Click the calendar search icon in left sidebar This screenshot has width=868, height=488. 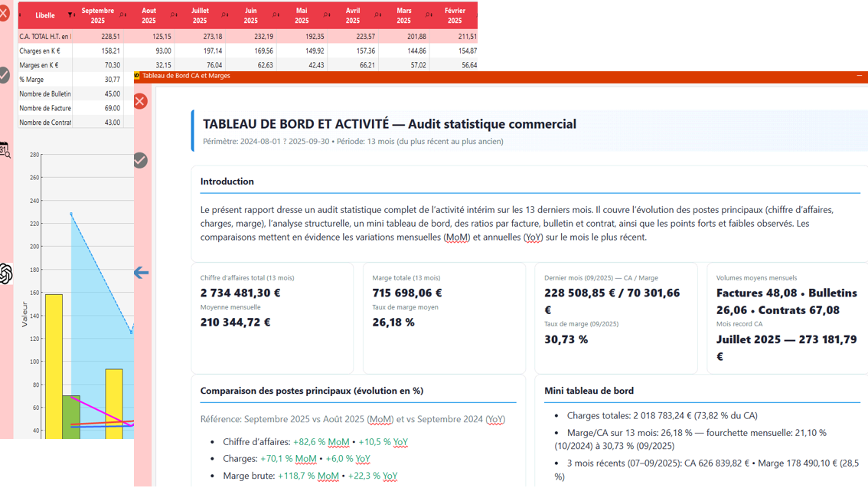click(x=5, y=150)
